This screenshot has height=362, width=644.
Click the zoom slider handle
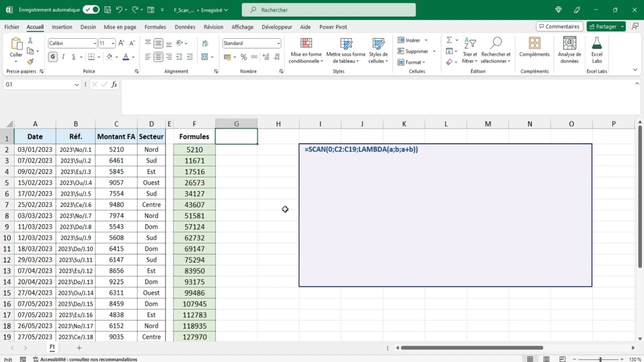[600, 359]
